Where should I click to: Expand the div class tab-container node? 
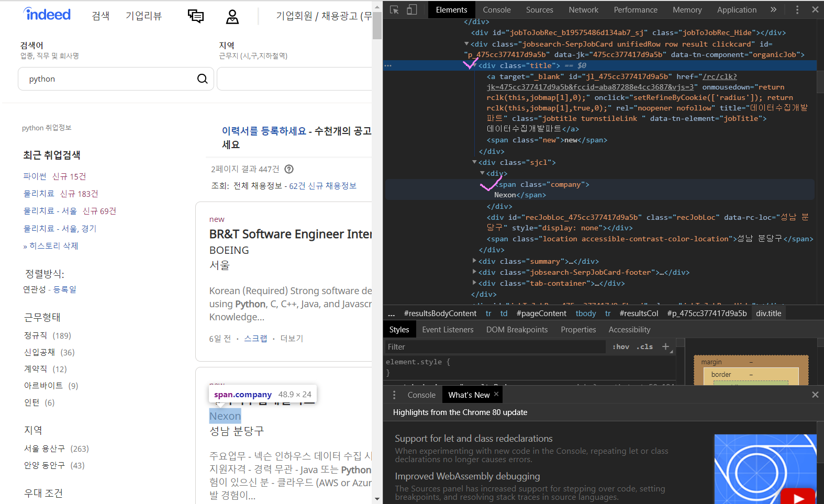[x=474, y=283]
